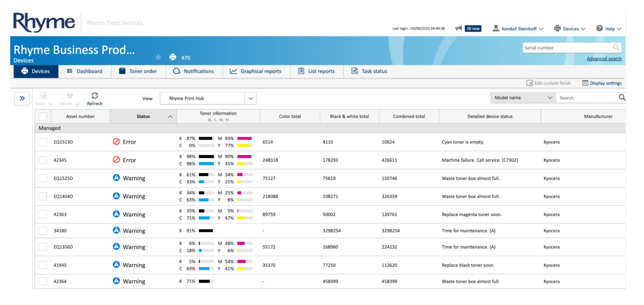This screenshot has width=644, height=305.
Task: Open the 38 new notifications badge
Action: pyautogui.click(x=473, y=28)
